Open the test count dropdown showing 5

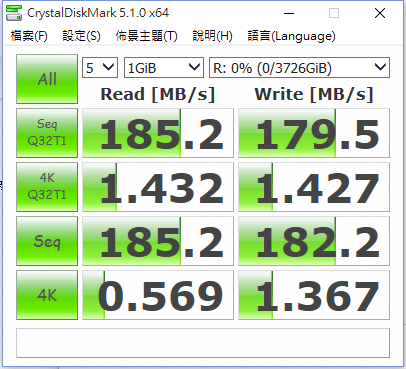coord(100,68)
